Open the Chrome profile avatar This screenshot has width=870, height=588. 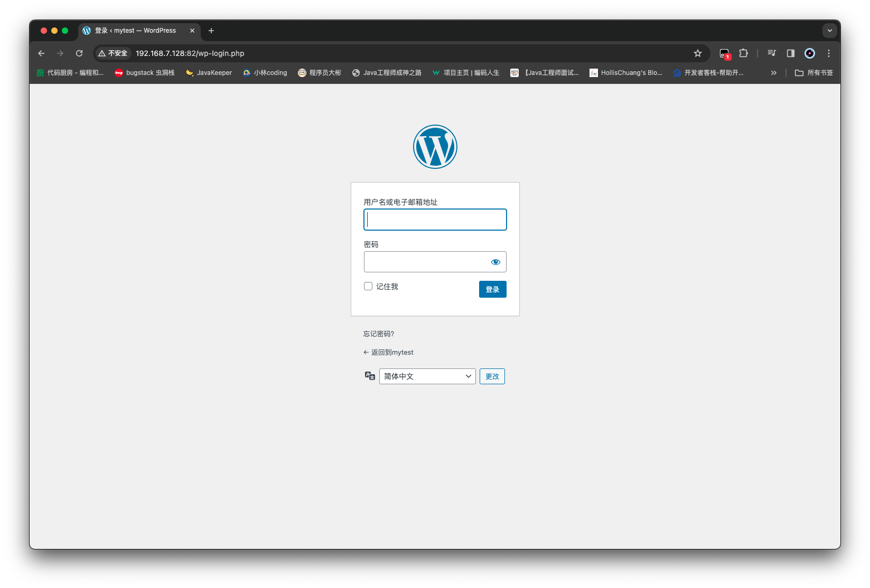pos(810,53)
